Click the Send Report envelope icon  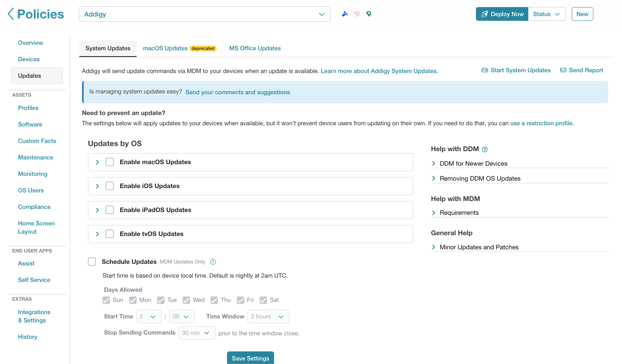(563, 70)
